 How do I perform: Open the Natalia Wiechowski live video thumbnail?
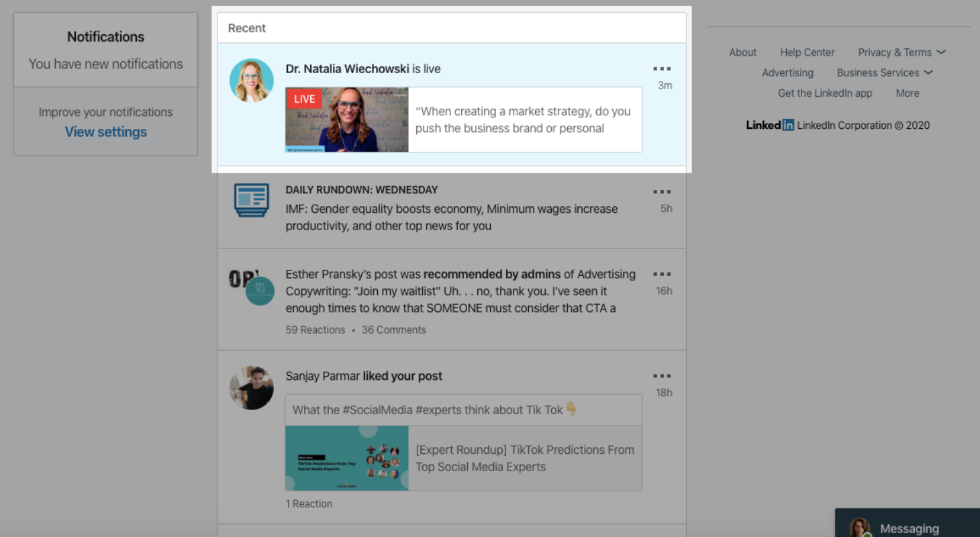pos(347,119)
